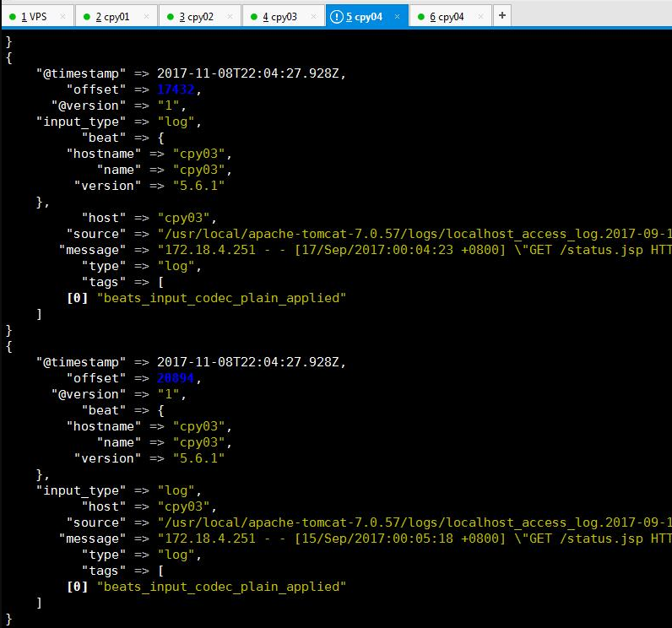Click green status dot on 6 cpy04 tab

click(x=421, y=17)
